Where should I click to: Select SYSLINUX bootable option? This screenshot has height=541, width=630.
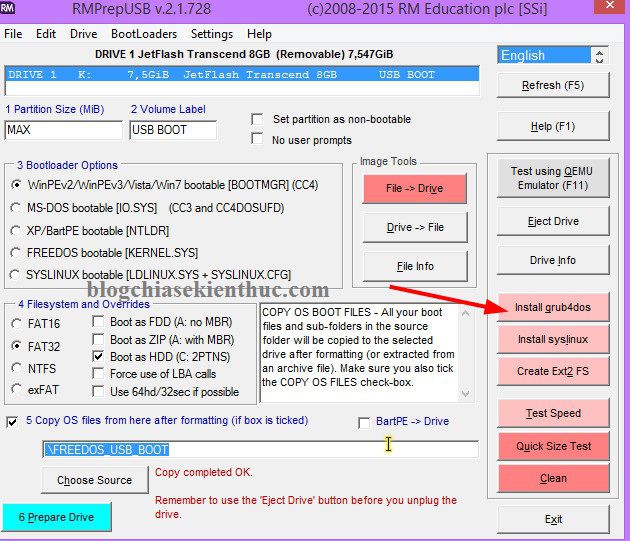[x=15, y=275]
